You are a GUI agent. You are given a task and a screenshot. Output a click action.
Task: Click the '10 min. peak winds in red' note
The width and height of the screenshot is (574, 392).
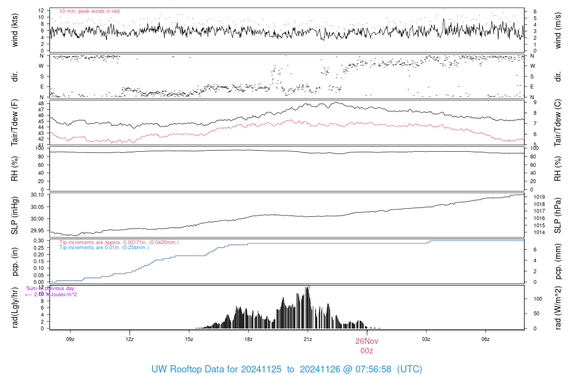89,11
